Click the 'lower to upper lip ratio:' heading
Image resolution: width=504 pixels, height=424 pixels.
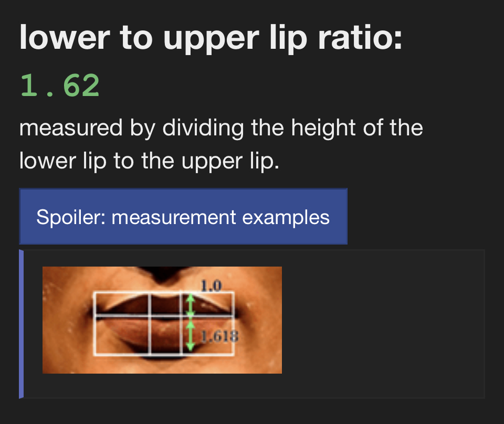(210, 39)
